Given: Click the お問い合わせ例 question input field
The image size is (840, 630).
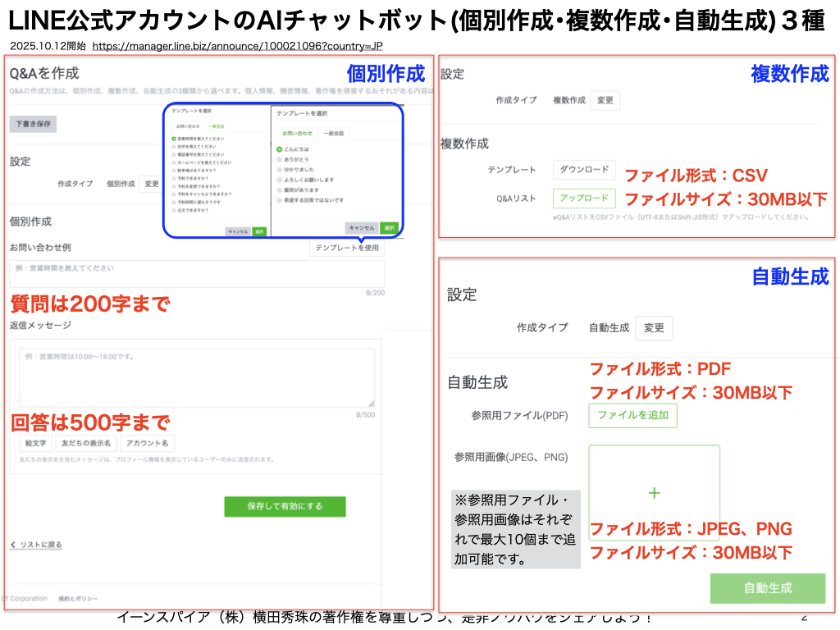Looking at the screenshot, I should click(197, 273).
